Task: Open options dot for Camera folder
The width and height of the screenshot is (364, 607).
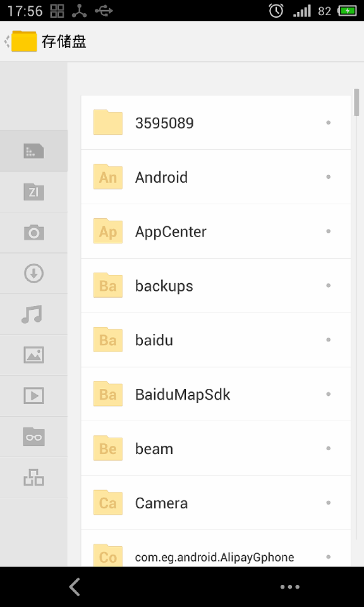Action: click(x=329, y=503)
